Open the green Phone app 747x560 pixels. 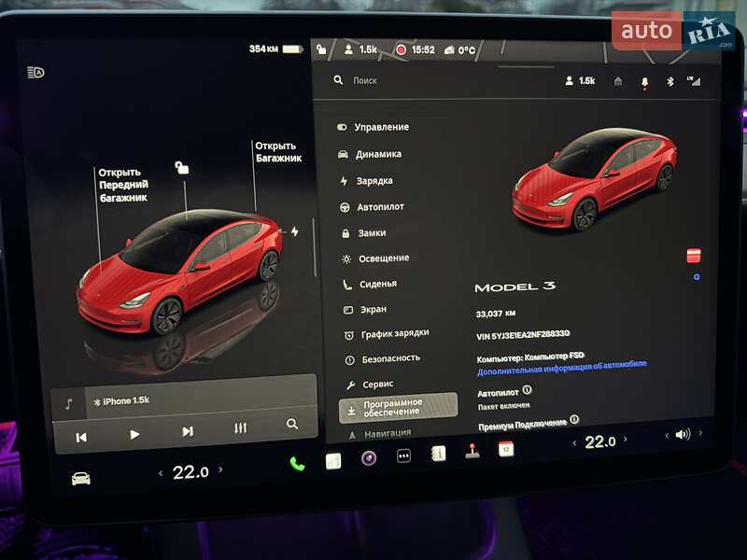coord(297,464)
